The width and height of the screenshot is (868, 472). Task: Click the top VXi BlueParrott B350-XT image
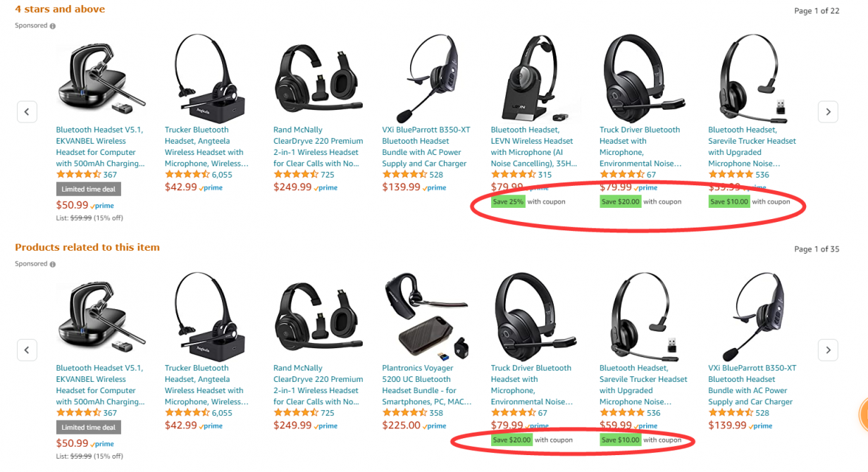(x=425, y=77)
